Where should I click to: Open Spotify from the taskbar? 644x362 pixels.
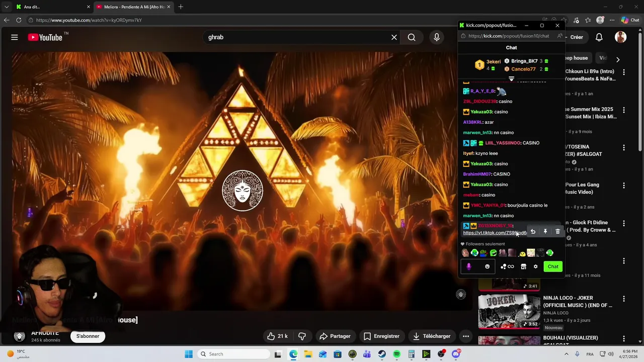396,354
